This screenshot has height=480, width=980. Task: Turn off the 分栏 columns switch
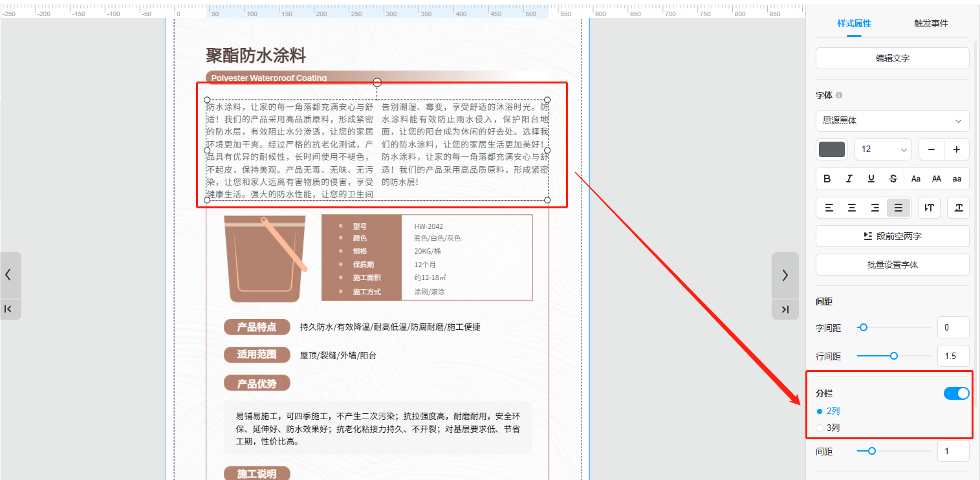point(956,393)
